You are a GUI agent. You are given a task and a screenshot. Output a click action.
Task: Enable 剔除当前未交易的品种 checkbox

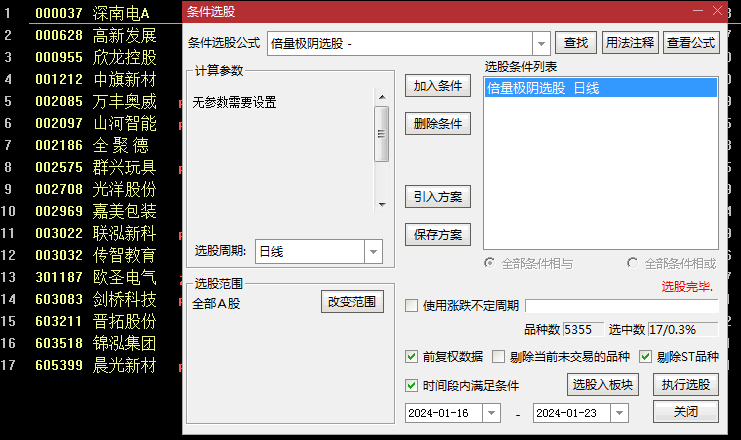[x=498, y=356]
